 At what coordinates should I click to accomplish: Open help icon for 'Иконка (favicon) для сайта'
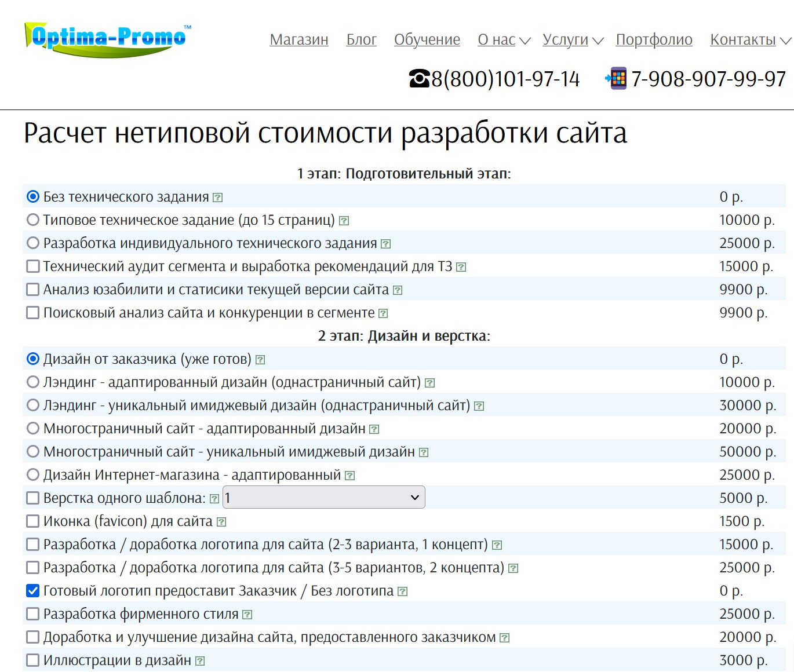[x=221, y=522]
